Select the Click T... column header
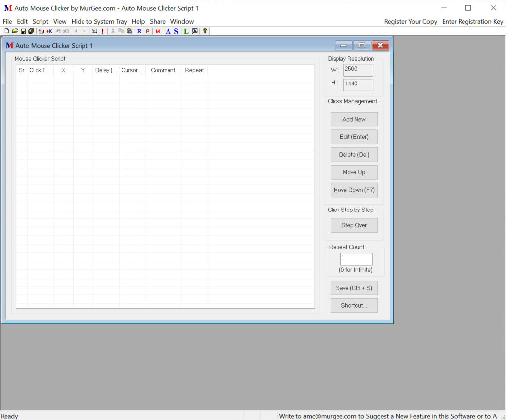This screenshot has height=420, width=506. click(41, 70)
